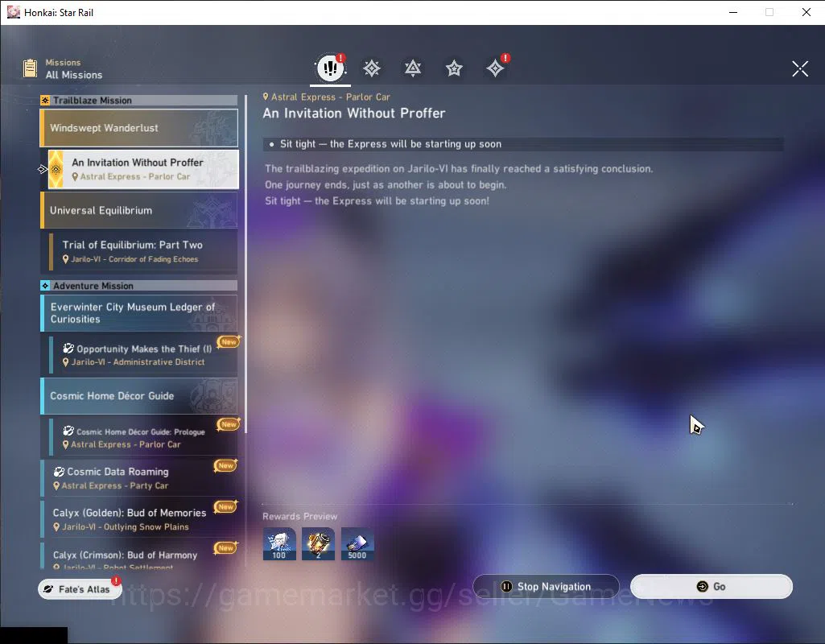Select the All Missions filter tab icon
The height and width of the screenshot is (644, 825).
[x=331, y=68]
